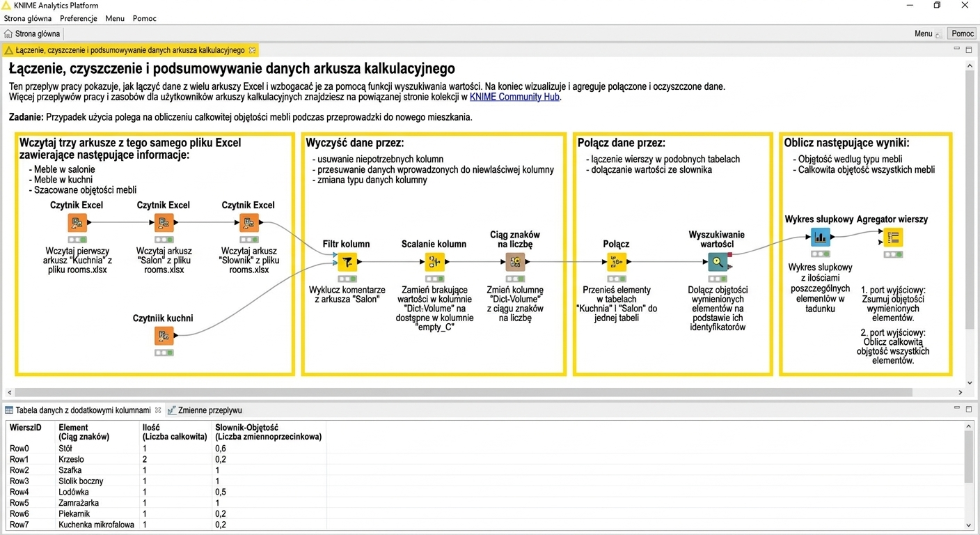
Task: Click the Ilość value 2 in Row1
Action: (x=145, y=460)
